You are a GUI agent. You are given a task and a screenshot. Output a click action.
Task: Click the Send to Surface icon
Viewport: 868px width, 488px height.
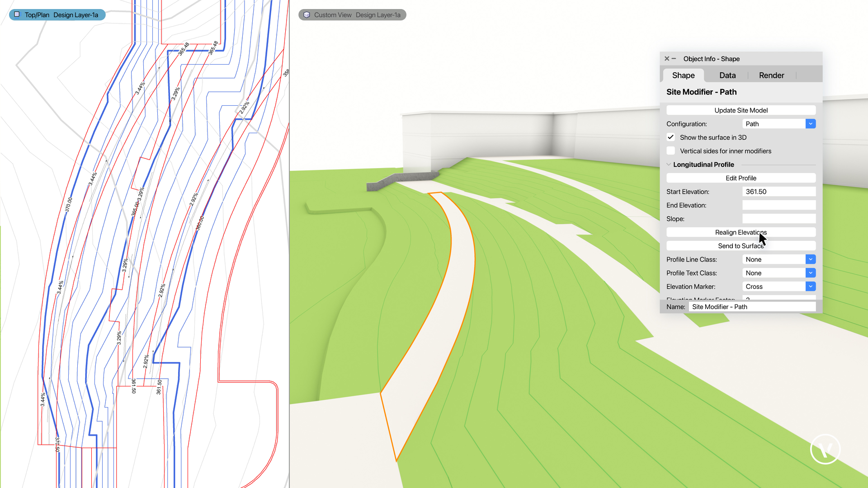click(741, 245)
